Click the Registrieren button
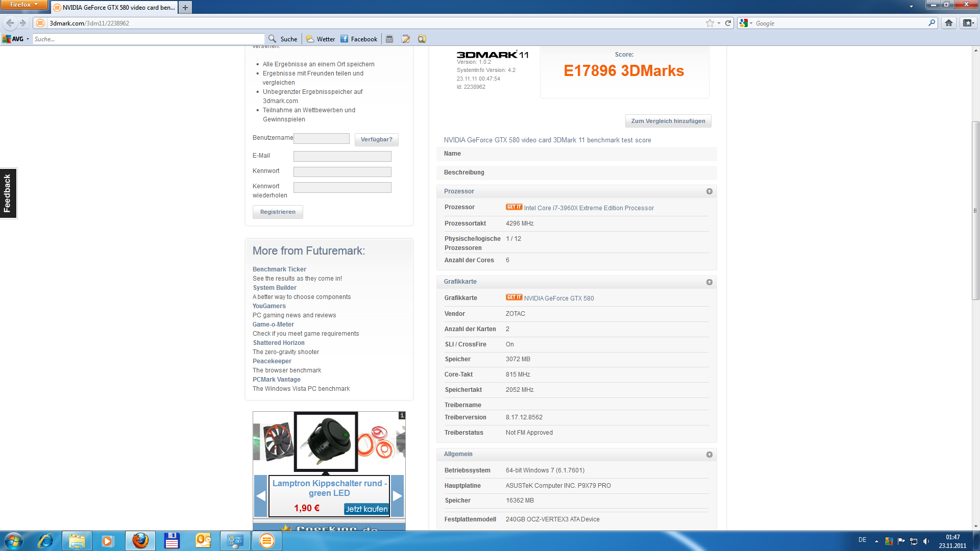 click(278, 212)
